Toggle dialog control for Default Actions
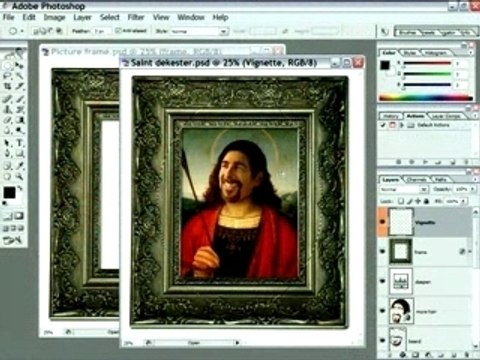Screen dimensions: 480x360 coord(392,125)
